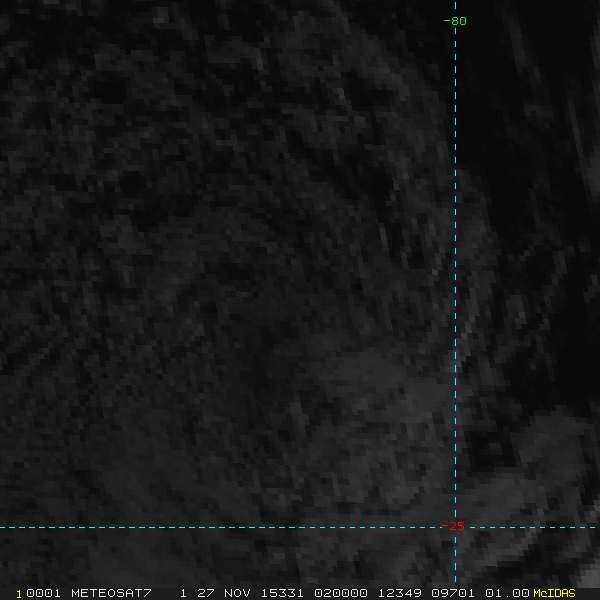Click the red -25 latitude label
Viewport: 600px width, 600px height.
click(x=453, y=526)
